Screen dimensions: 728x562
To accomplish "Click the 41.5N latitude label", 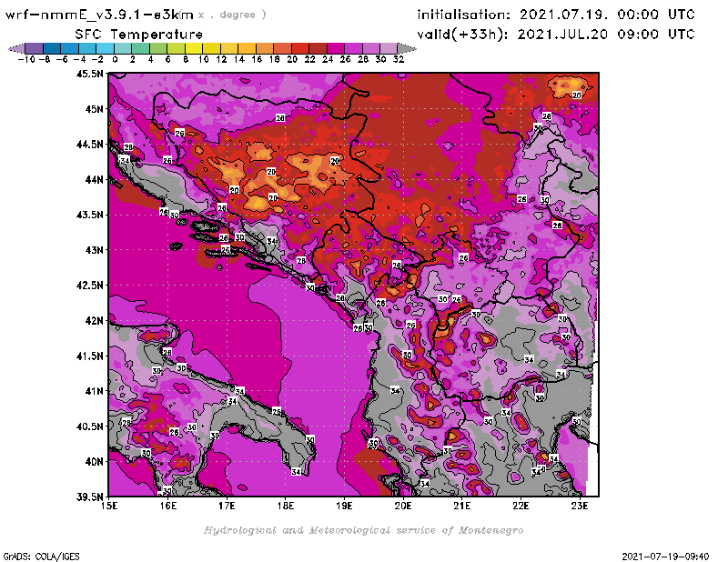I will (x=90, y=356).
